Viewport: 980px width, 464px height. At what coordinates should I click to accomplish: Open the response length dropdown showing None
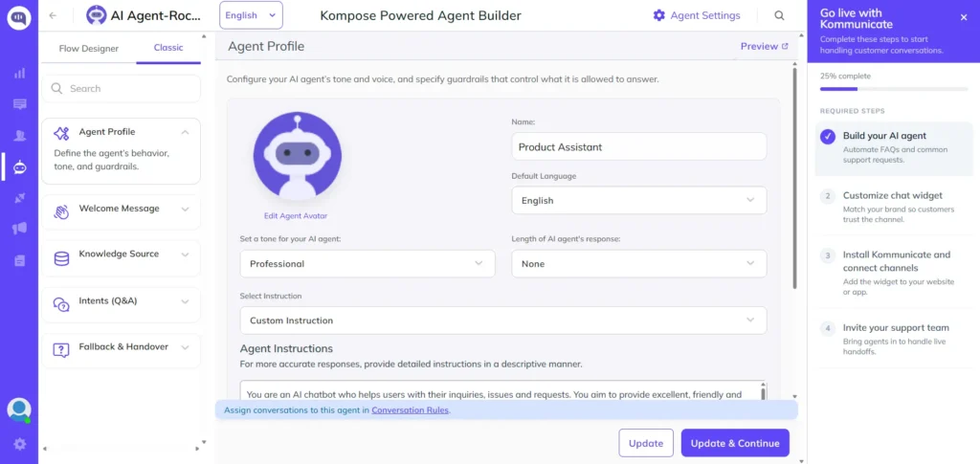tap(638, 263)
